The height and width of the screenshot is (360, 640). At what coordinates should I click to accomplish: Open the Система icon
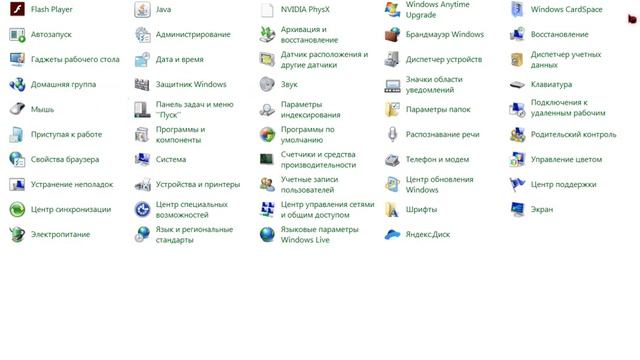click(x=142, y=159)
